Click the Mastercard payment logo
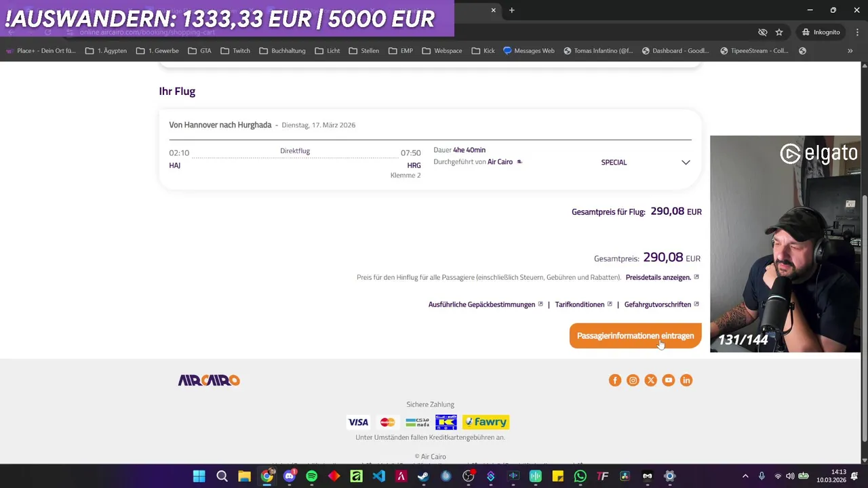Image resolution: width=868 pixels, height=488 pixels. (387, 422)
